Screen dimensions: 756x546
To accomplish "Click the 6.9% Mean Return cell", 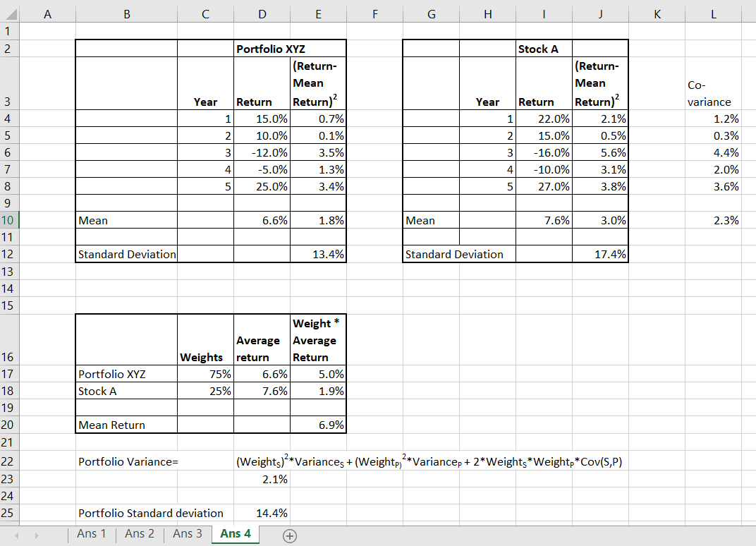I will (x=318, y=425).
